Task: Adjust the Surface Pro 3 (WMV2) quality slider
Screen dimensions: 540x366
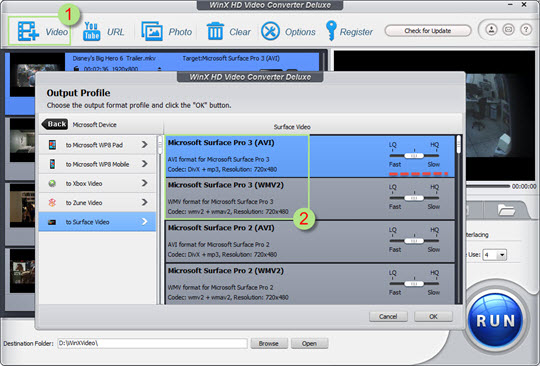Action: pyautogui.click(x=414, y=198)
